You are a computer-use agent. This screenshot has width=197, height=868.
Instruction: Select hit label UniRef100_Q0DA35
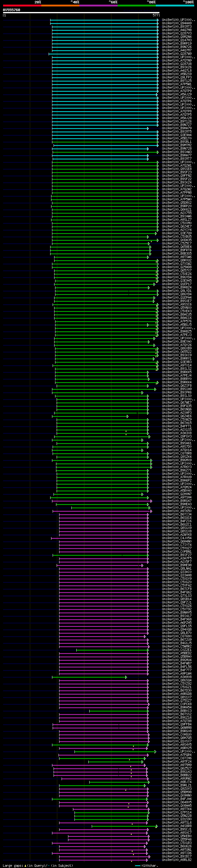tap(177, 240)
